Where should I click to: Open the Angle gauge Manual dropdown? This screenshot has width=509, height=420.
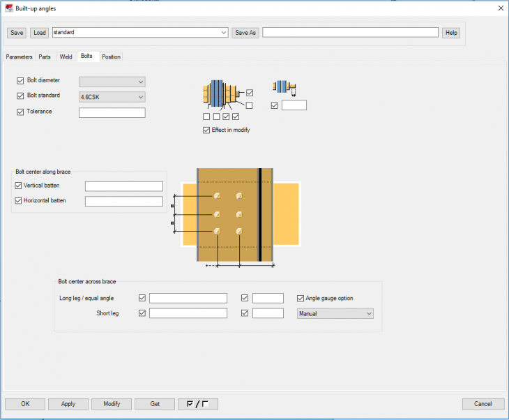335,313
